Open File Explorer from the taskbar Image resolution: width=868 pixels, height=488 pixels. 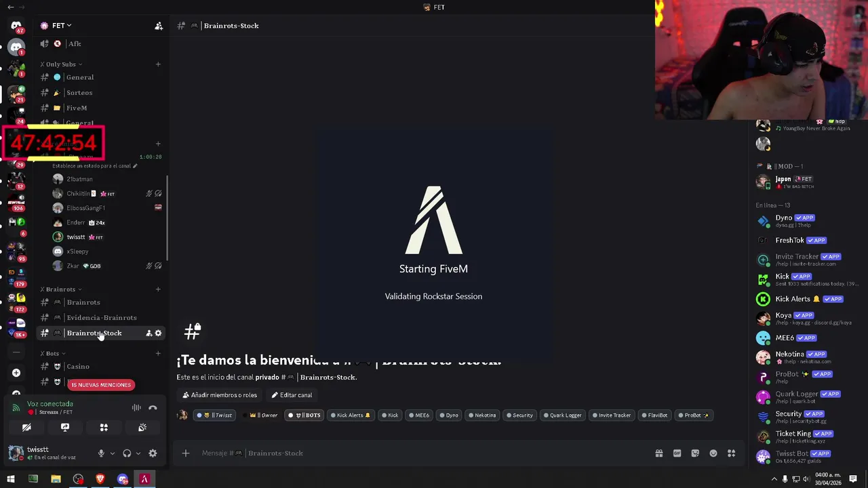56,479
